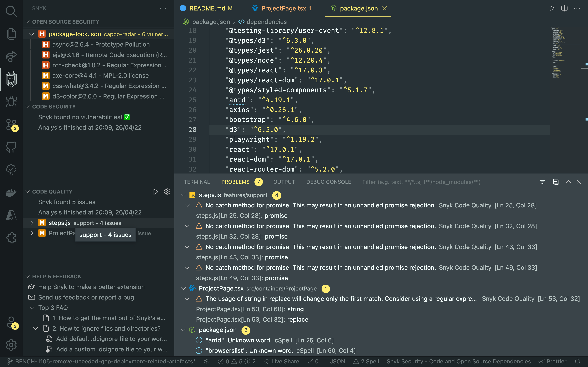Click the split editor icon
This screenshot has height=367, width=588.
(x=564, y=8)
